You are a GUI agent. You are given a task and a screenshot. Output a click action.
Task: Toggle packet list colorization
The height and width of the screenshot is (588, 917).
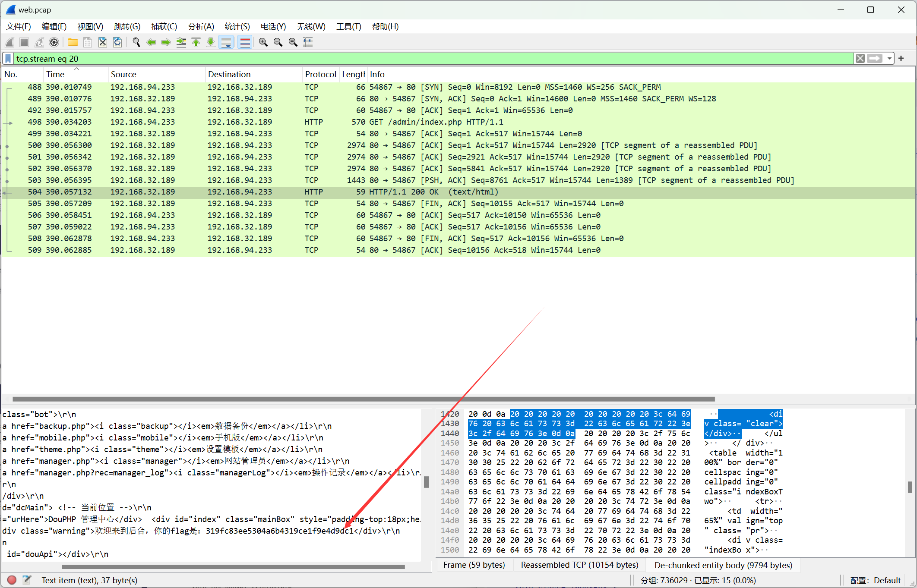point(245,42)
